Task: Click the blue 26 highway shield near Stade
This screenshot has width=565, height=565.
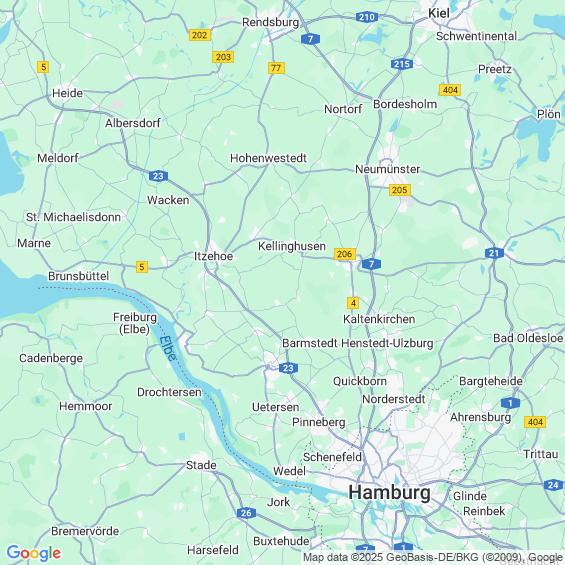Action: [x=246, y=513]
